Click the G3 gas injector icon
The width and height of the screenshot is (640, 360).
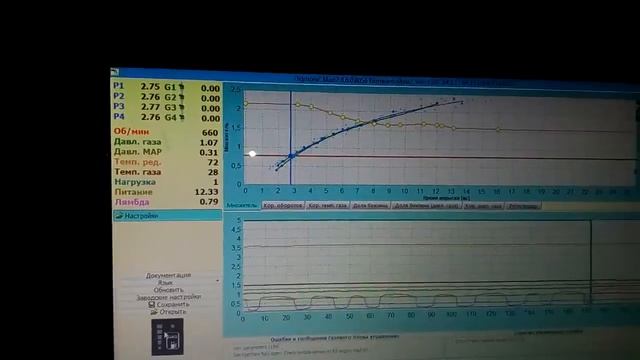(181, 107)
